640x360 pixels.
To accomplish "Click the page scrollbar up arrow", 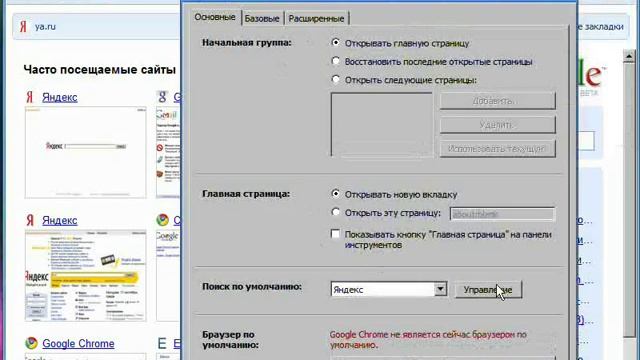I will click(629, 56).
